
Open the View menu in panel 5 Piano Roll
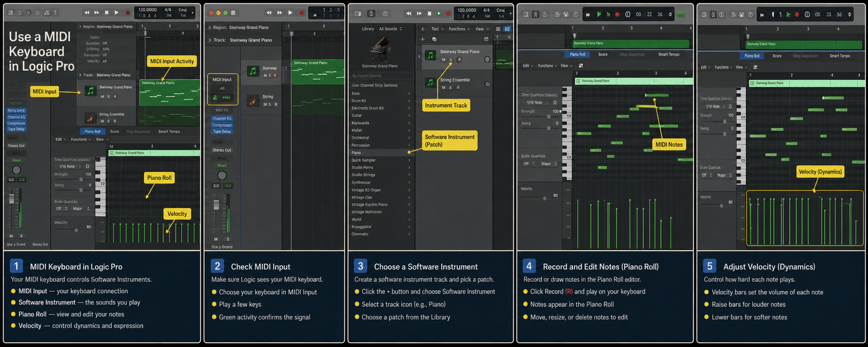pyautogui.click(x=741, y=67)
